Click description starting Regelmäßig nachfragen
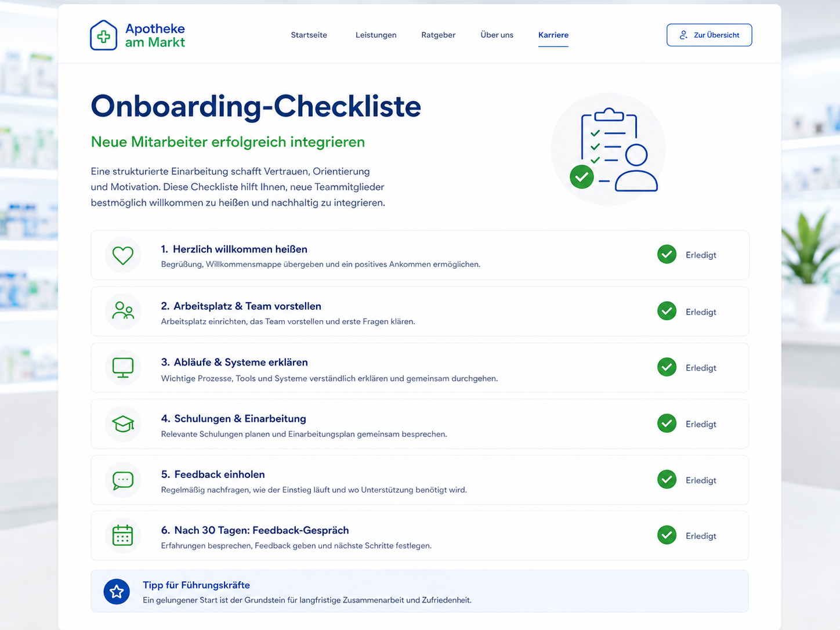This screenshot has width=840, height=630. tap(314, 490)
